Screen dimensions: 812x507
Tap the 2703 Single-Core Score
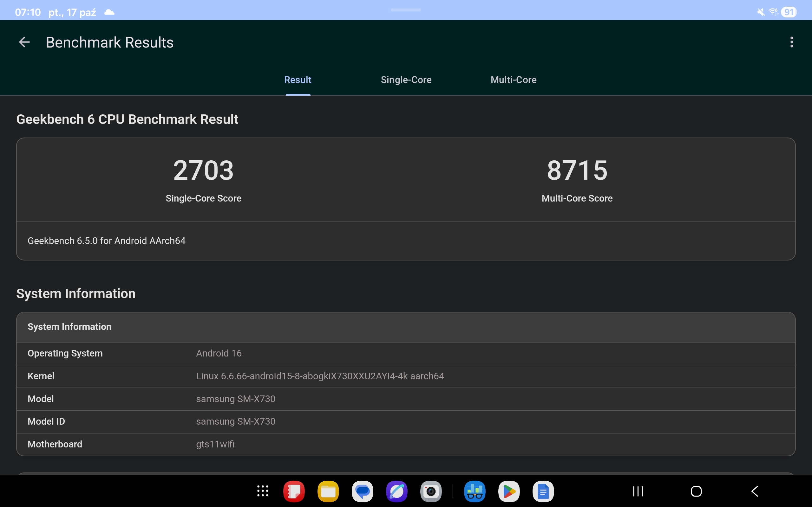tap(203, 170)
